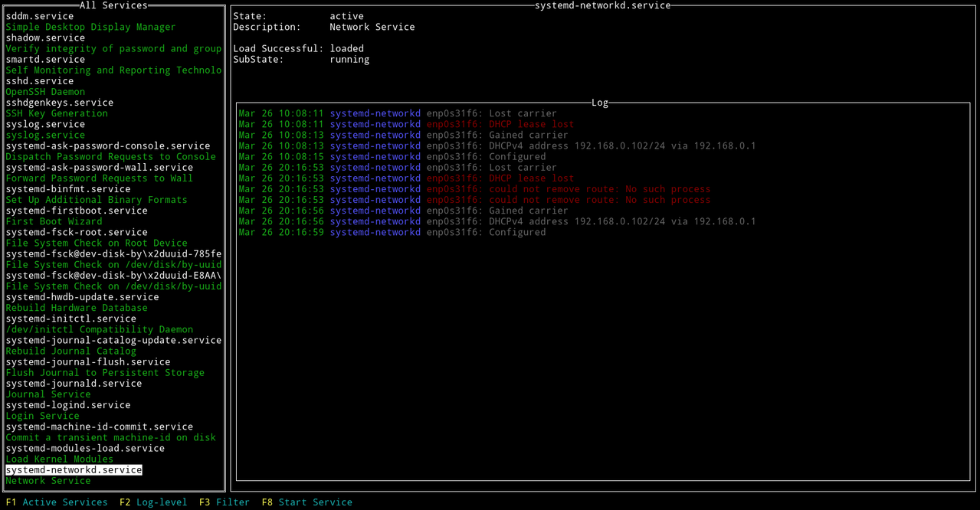Click "Self Monitoring and Reporting Technolo" line
The height and width of the screenshot is (510, 980).
click(x=113, y=70)
